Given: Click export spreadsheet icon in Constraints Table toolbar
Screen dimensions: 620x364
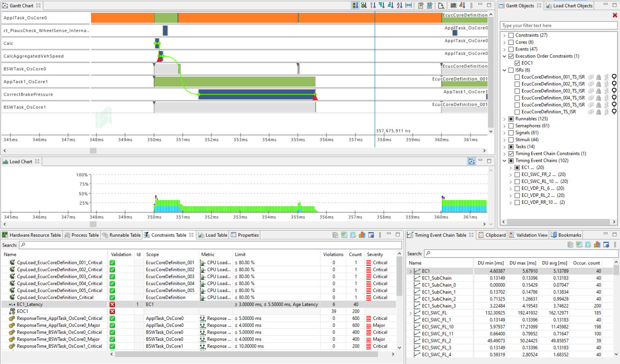Looking at the screenshot, I should (x=344, y=235).
